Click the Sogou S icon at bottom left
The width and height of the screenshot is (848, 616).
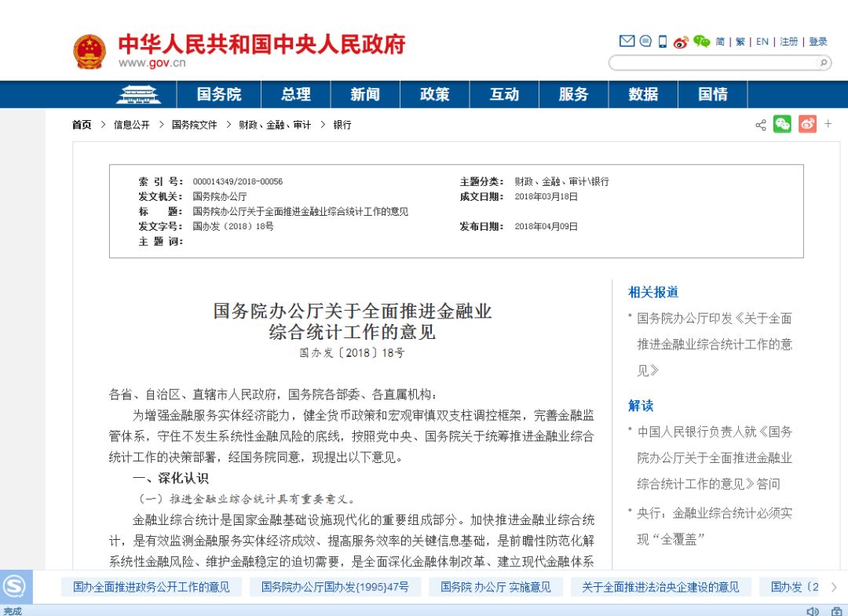point(15,586)
